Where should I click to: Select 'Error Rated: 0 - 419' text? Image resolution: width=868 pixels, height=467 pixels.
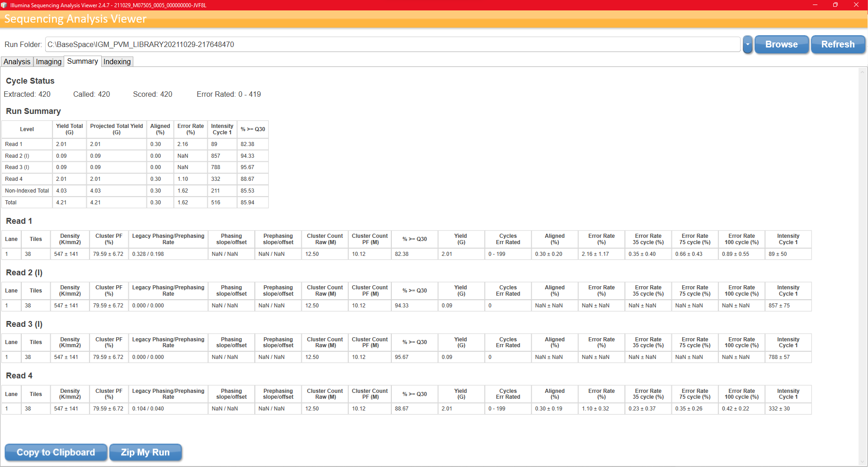point(229,94)
